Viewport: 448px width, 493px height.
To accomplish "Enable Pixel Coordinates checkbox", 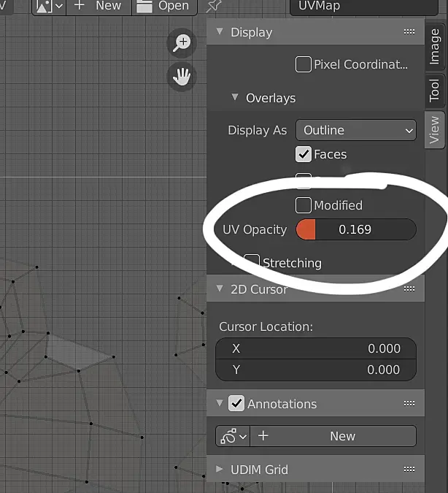I will pyautogui.click(x=304, y=64).
